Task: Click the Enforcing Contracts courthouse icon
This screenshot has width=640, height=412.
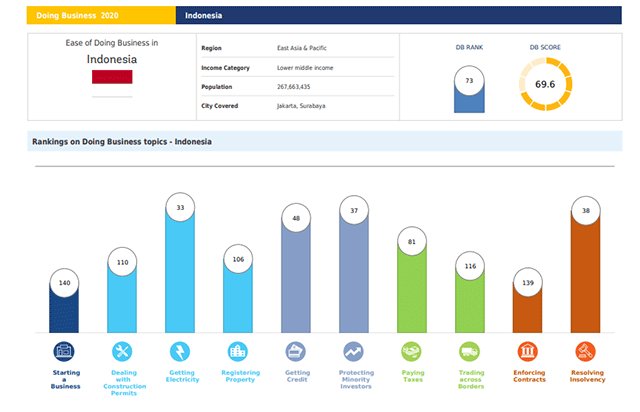Action: tap(528, 352)
